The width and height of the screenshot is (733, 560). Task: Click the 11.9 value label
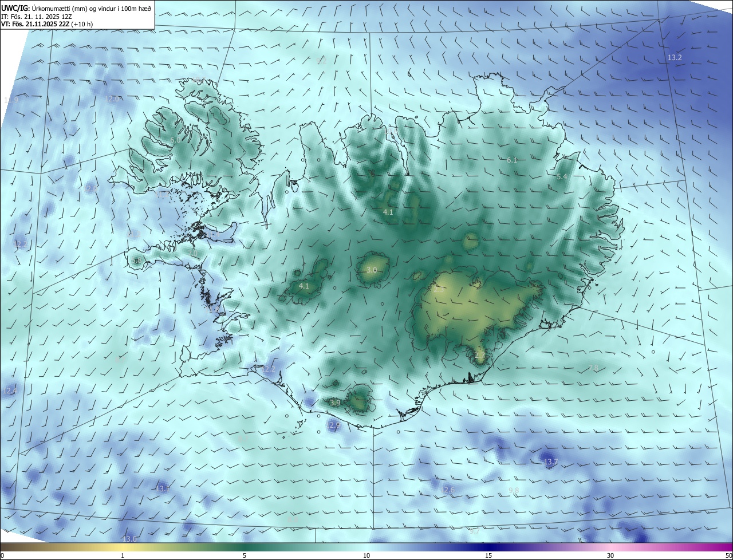click(x=11, y=100)
